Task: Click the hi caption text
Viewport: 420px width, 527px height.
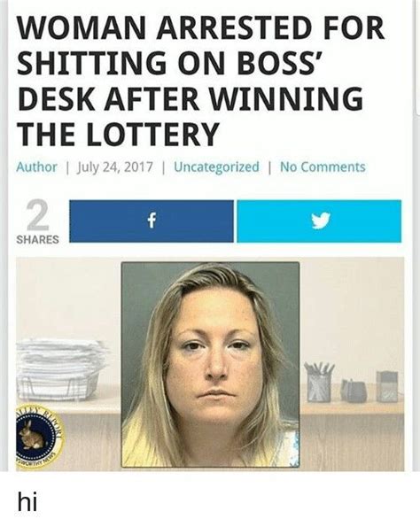Action: (x=27, y=502)
